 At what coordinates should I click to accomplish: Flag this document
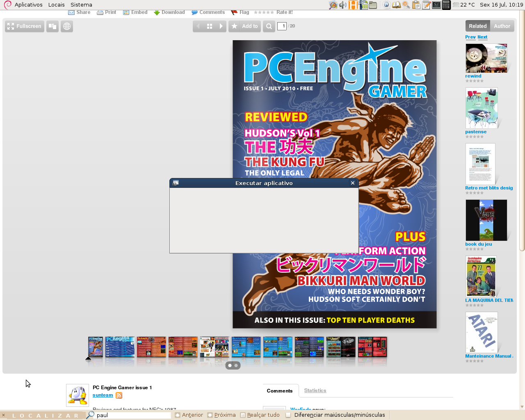[240, 12]
